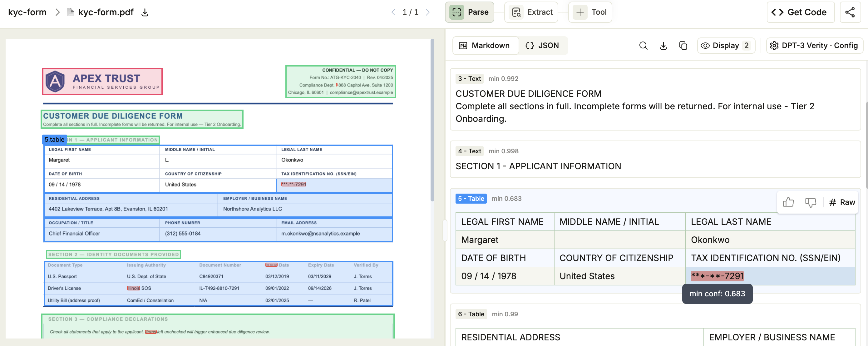Add a Tool step
The height and width of the screenshot is (346, 868).
(x=590, y=12)
